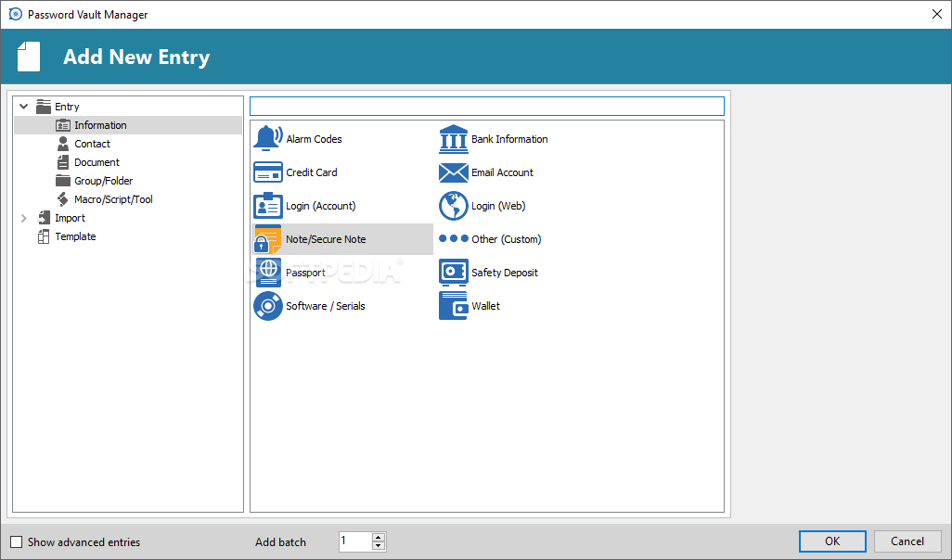The height and width of the screenshot is (560, 952).
Task: Click the Password Vault Manager title icon
Action: coord(16,14)
